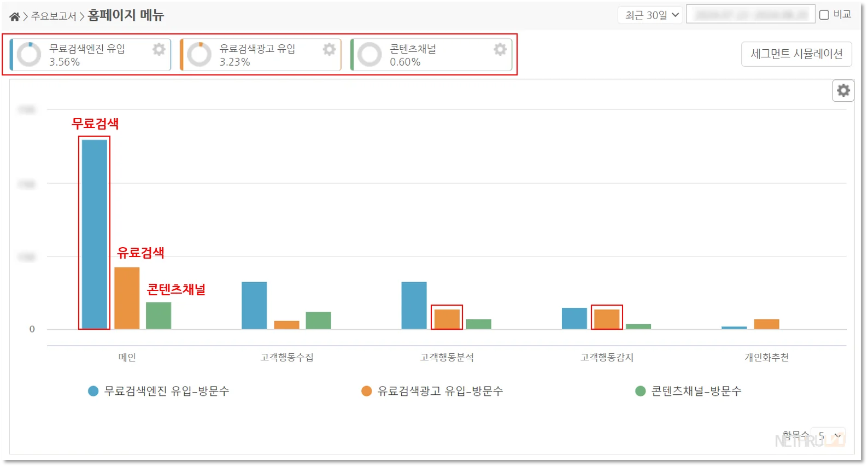Open settings gear for 무료검색엔진 유입 segment
Viewport: 868px width, 467px height.
click(159, 49)
